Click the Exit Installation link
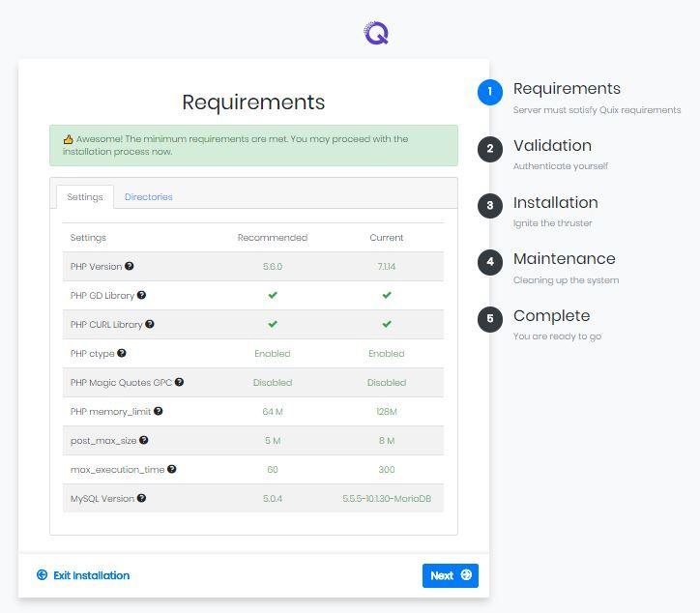Image resolution: width=700 pixels, height=613 pixels. (83, 575)
